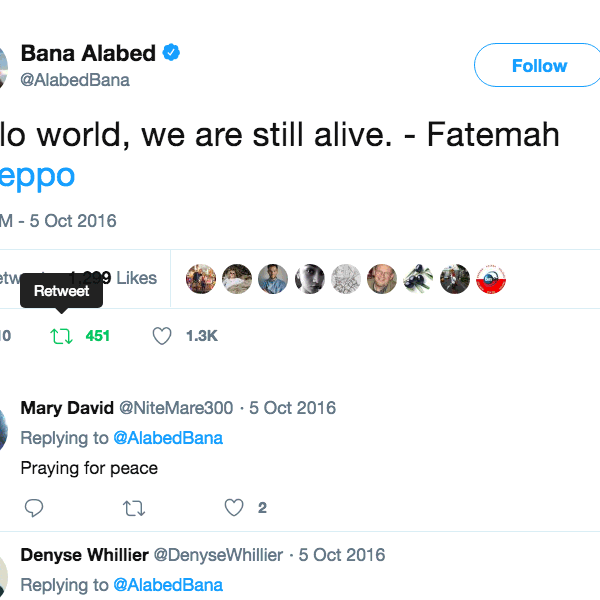Image resolution: width=600 pixels, height=600 pixels.
Task: Like the main tweet with 1.3K heart
Action: point(162,337)
